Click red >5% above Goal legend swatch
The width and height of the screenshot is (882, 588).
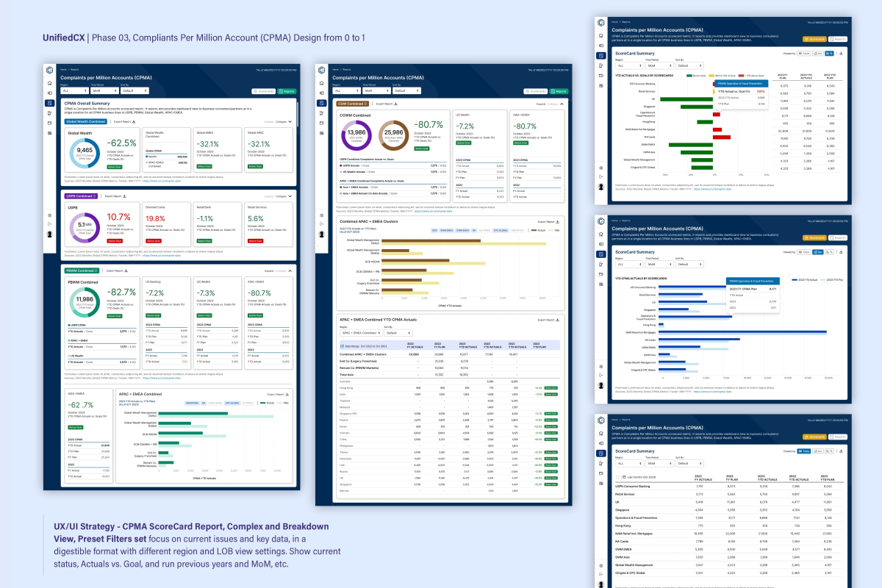pyautogui.click(x=741, y=76)
